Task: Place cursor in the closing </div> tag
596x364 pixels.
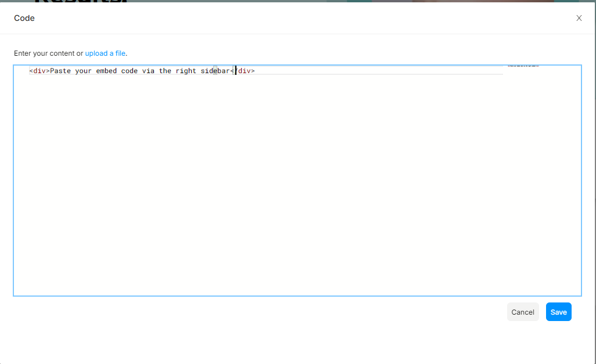Action: 245,71
